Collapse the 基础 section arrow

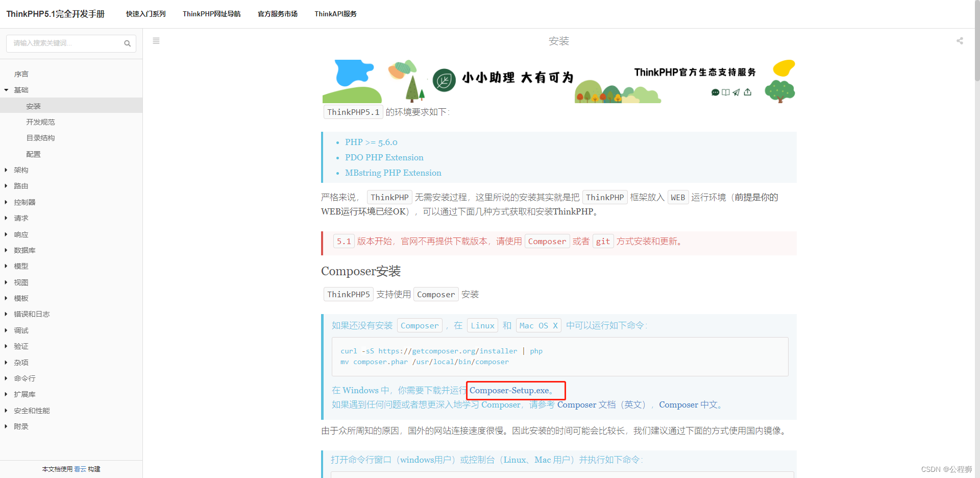(x=6, y=90)
